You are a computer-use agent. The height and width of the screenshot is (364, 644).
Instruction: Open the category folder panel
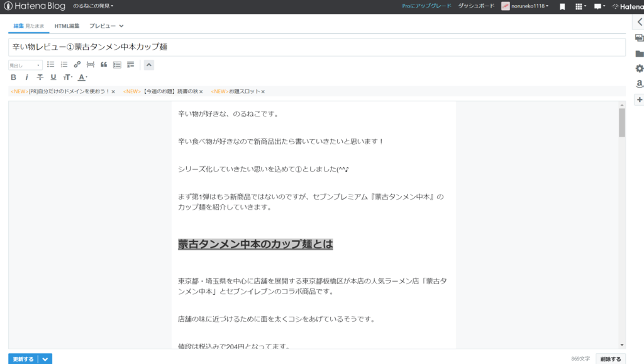point(639,54)
